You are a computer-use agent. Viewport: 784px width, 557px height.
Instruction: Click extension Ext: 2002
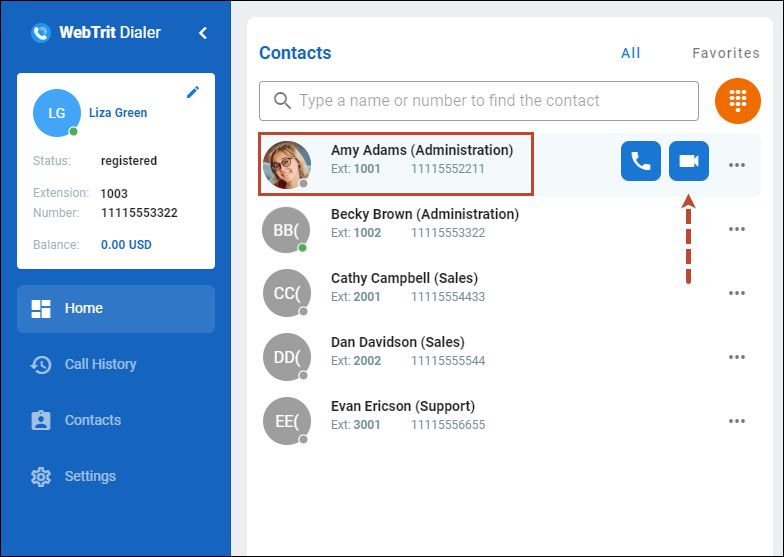356,360
